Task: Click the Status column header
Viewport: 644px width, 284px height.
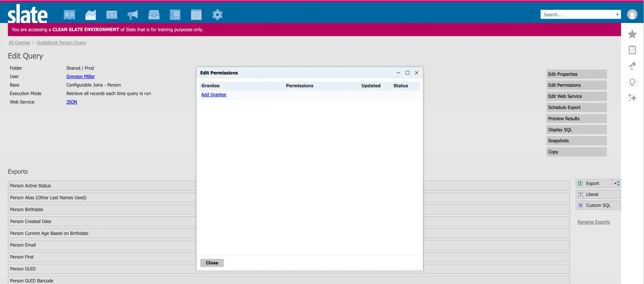Action: tap(400, 86)
